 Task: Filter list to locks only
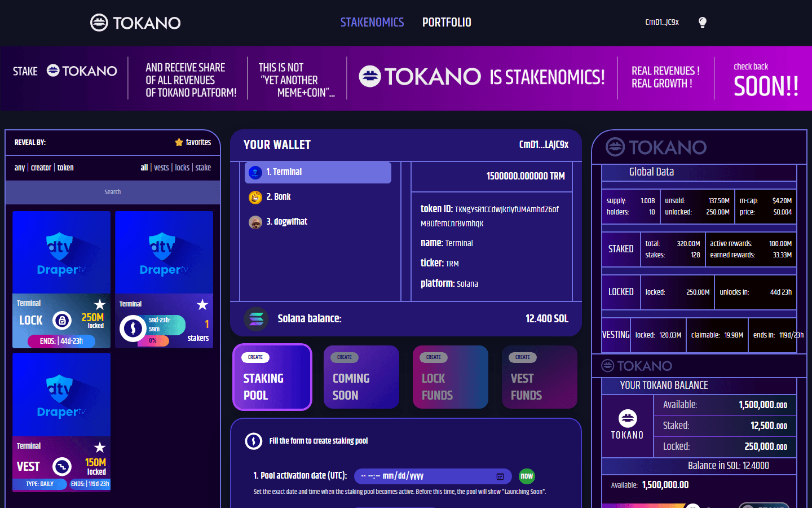pos(182,168)
